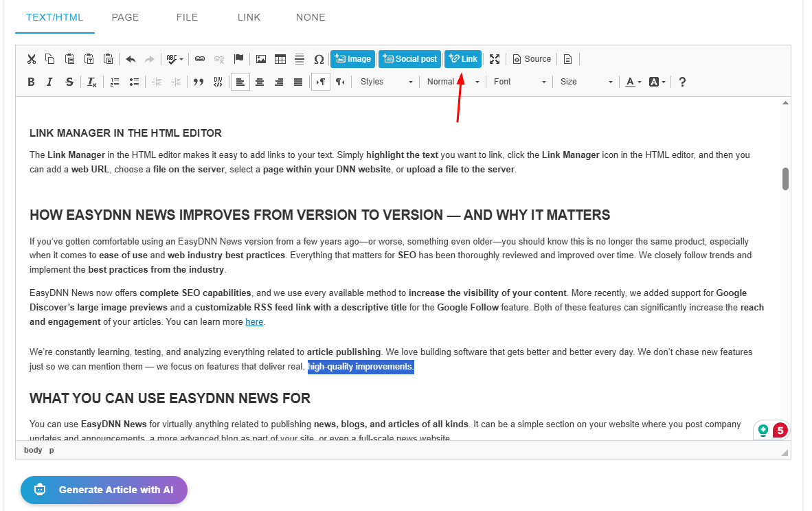Insert a special character with the omega icon
Image resolution: width=812 pixels, height=511 pixels.
(319, 59)
